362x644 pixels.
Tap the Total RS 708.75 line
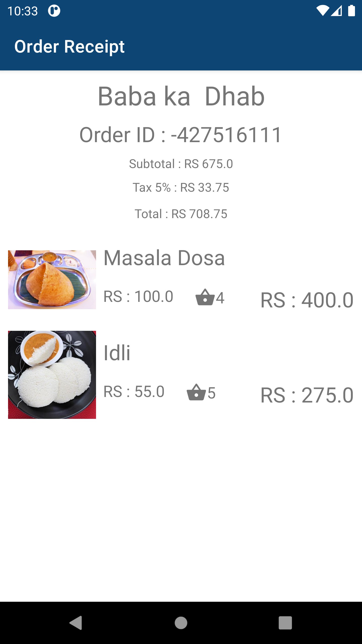(x=181, y=214)
